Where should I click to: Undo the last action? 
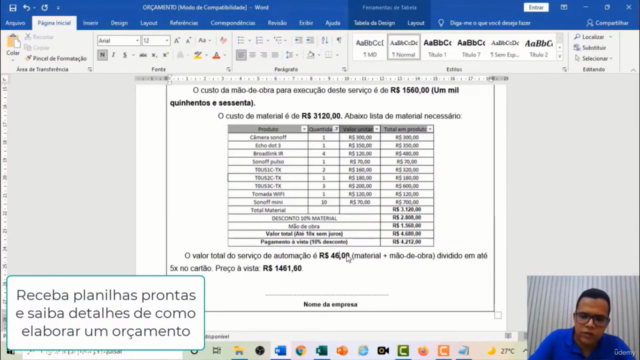click(x=26, y=7)
